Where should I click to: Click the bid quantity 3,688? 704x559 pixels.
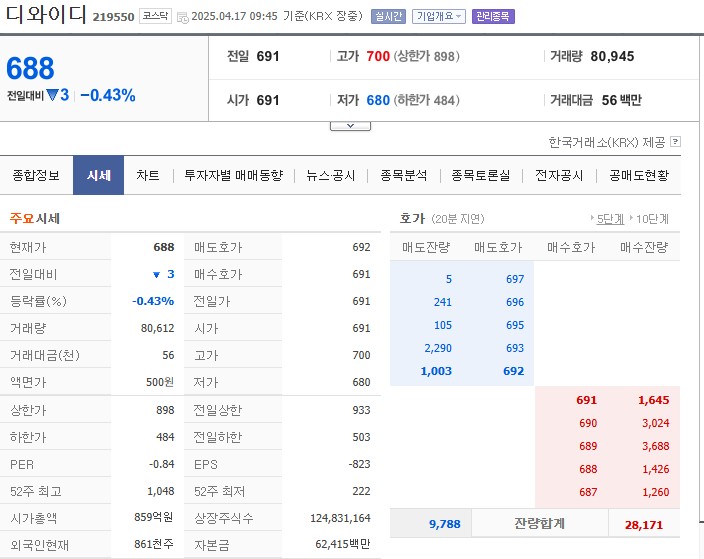click(656, 446)
